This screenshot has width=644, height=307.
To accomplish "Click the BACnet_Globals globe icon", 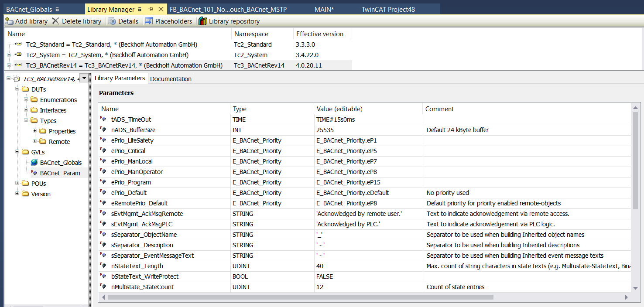I will click(34, 163).
